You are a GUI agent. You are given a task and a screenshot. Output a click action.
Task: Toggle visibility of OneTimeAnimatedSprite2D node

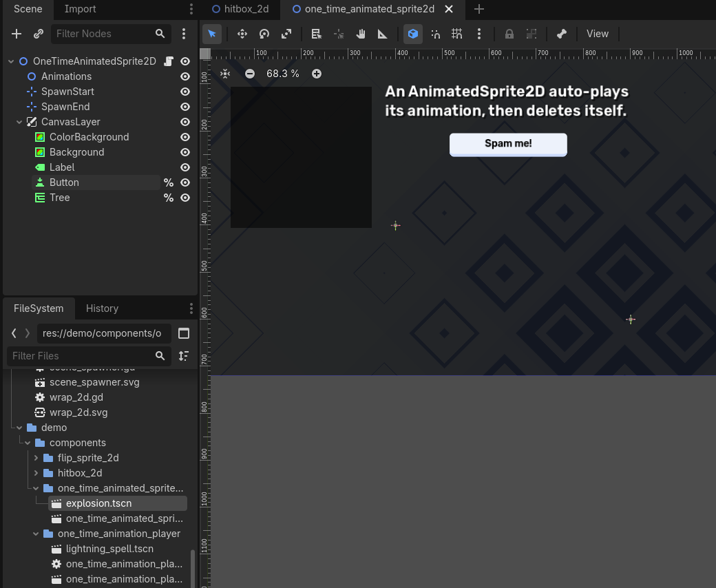185,61
